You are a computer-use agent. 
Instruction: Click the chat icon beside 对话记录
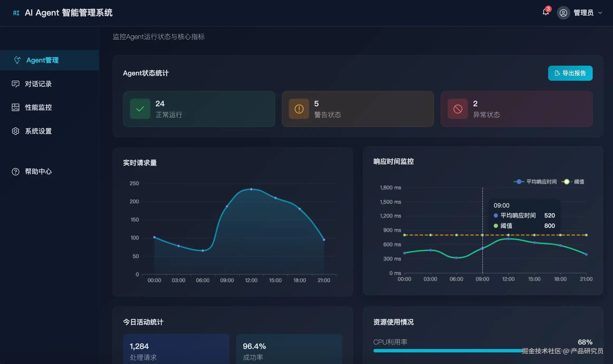(x=16, y=84)
